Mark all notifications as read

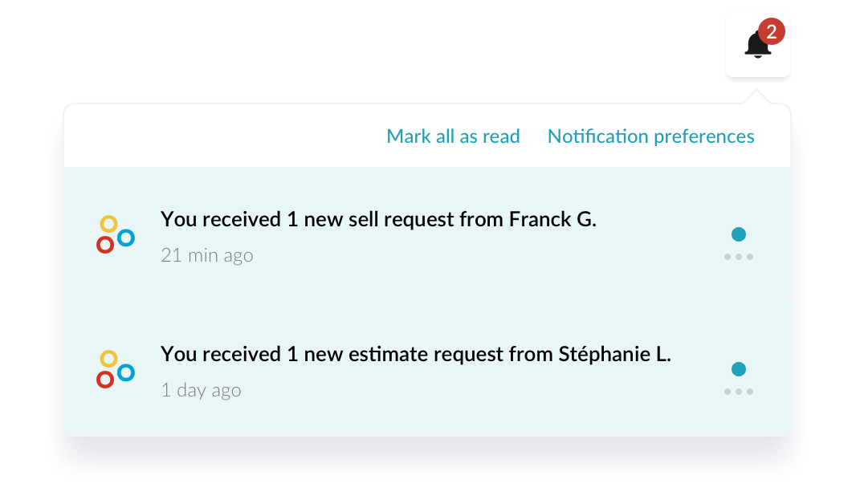pos(453,136)
